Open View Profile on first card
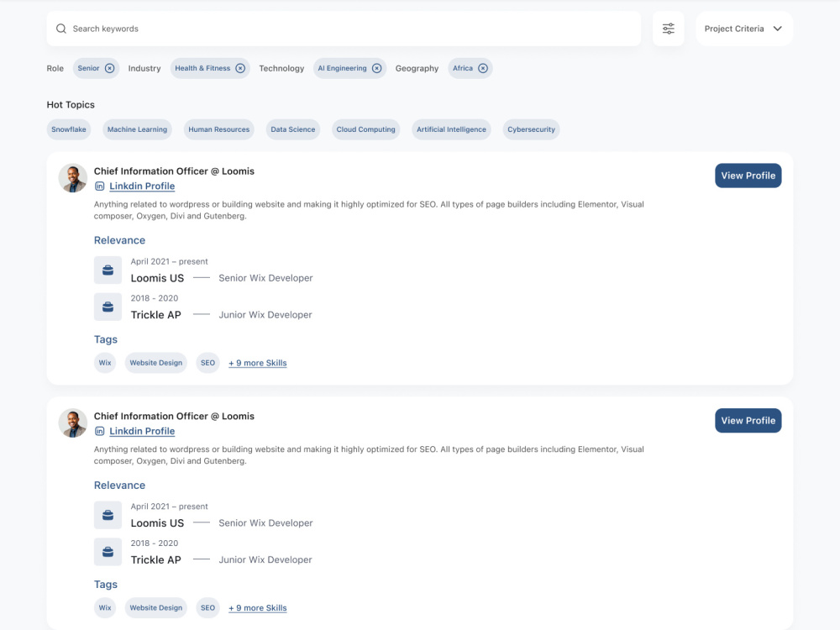 tap(748, 176)
